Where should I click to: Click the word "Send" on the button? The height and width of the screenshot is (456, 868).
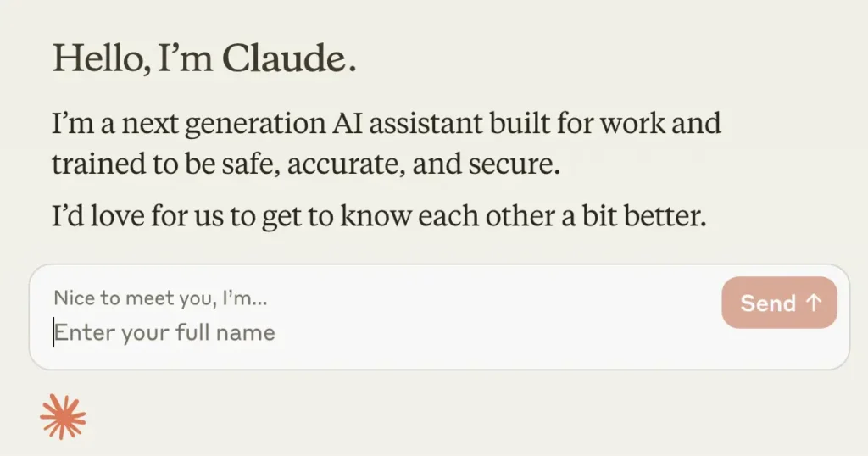click(x=768, y=303)
